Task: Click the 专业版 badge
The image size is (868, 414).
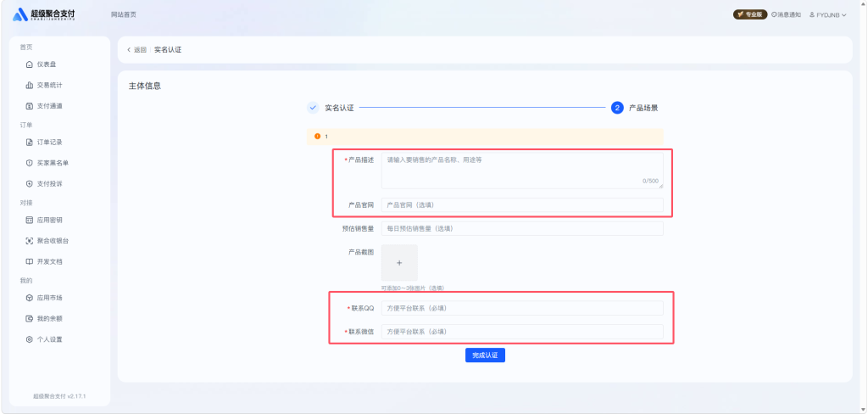Action: coord(750,15)
